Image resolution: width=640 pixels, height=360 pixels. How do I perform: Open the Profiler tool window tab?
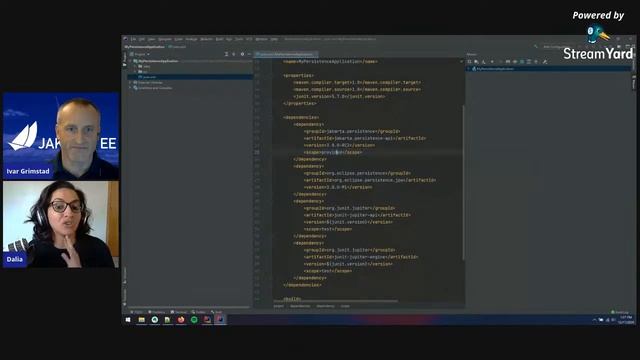point(198,312)
